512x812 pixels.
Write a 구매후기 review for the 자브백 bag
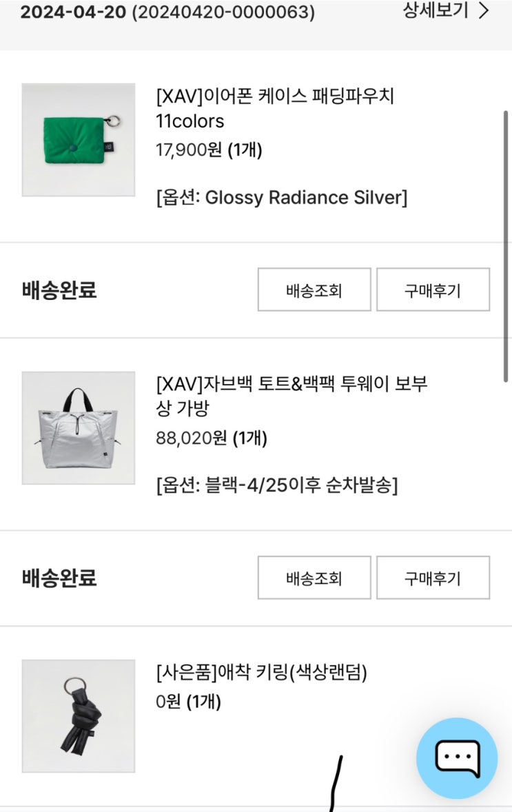click(x=433, y=578)
